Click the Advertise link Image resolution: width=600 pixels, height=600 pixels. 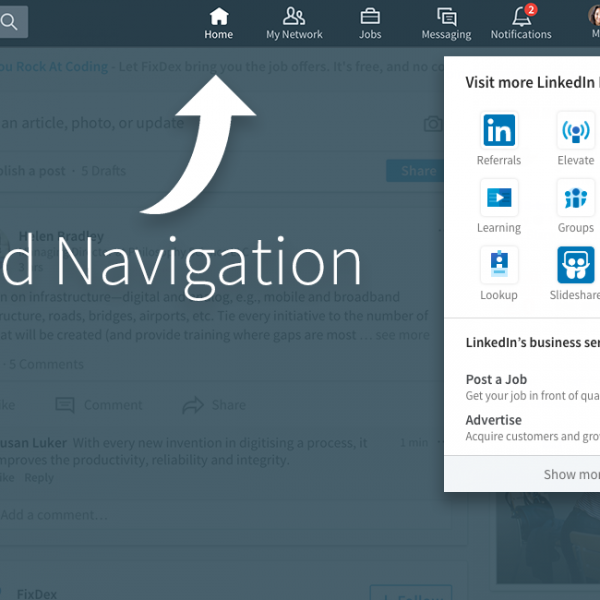tap(494, 420)
